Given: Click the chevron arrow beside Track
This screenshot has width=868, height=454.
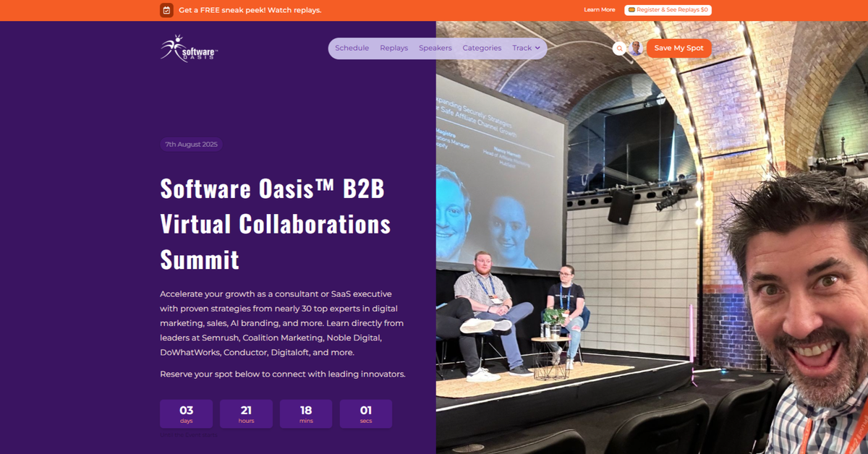Looking at the screenshot, I should coord(538,48).
